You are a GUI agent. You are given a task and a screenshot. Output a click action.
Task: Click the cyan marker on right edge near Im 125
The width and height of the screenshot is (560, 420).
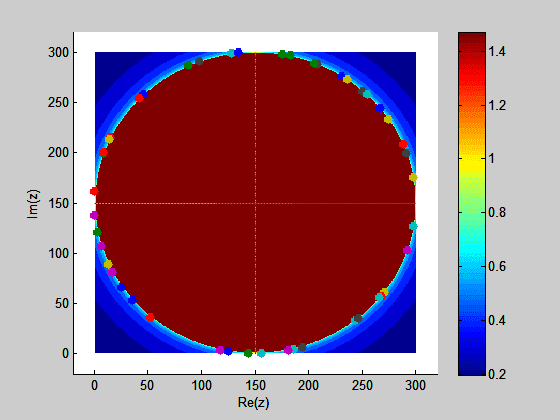[x=413, y=226]
